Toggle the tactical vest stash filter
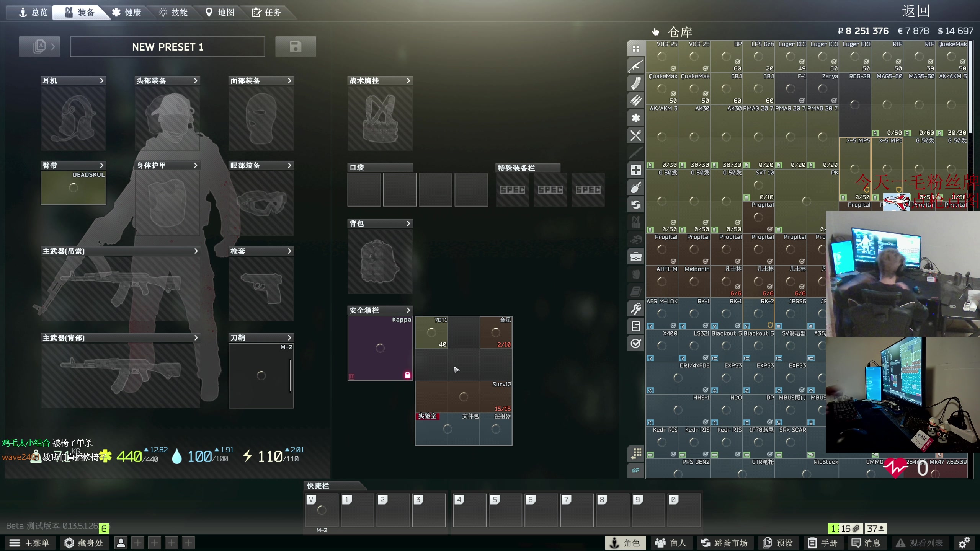Viewport: 980px width, 551px height. pyautogui.click(x=636, y=222)
